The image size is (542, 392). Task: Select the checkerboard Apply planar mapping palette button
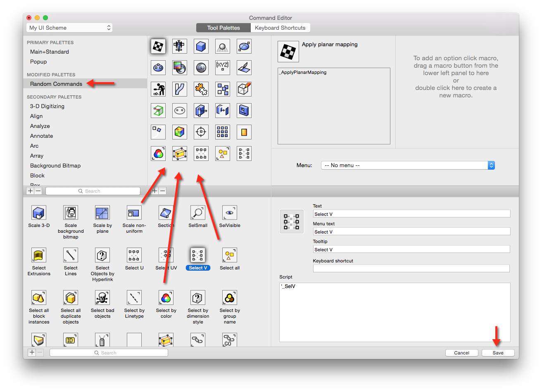point(158,46)
